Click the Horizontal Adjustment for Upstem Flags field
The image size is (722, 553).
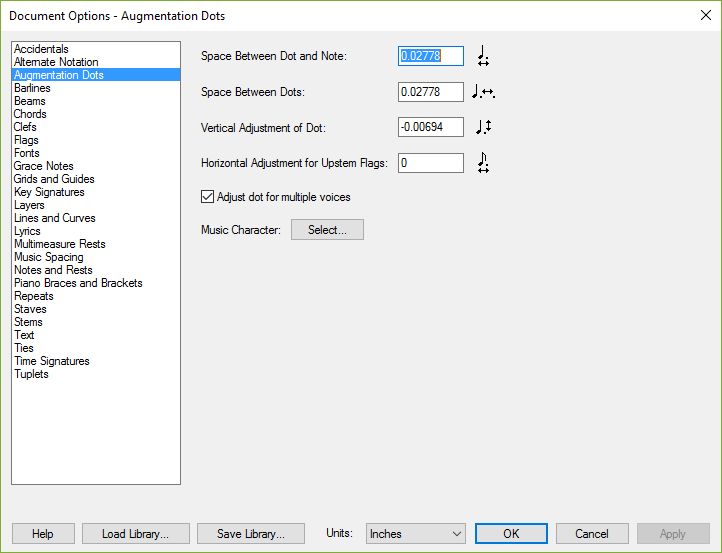pyautogui.click(x=431, y=163)
